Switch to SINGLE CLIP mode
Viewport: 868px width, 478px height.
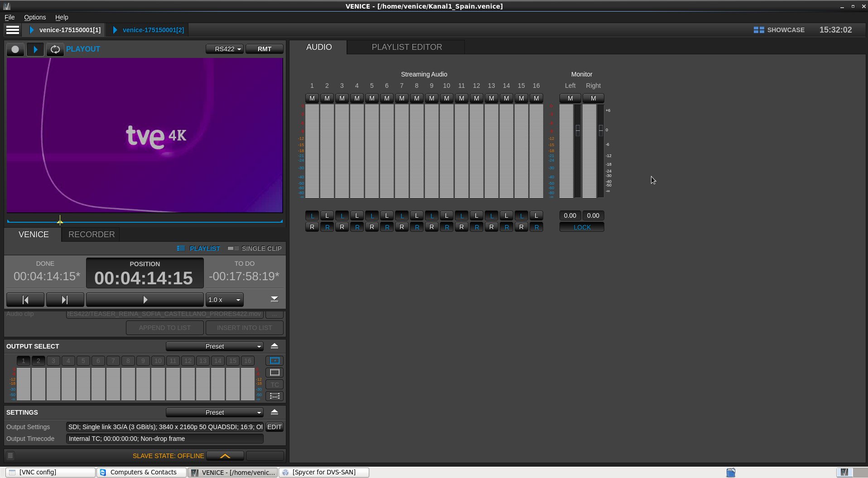coord(255,249)
